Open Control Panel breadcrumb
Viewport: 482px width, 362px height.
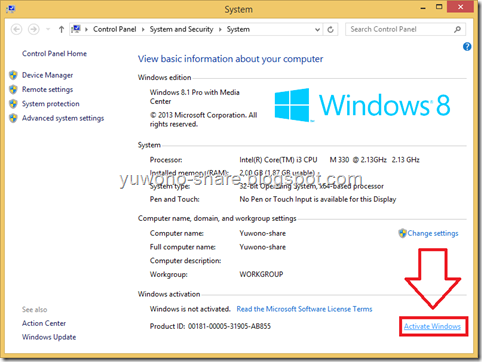115,29
